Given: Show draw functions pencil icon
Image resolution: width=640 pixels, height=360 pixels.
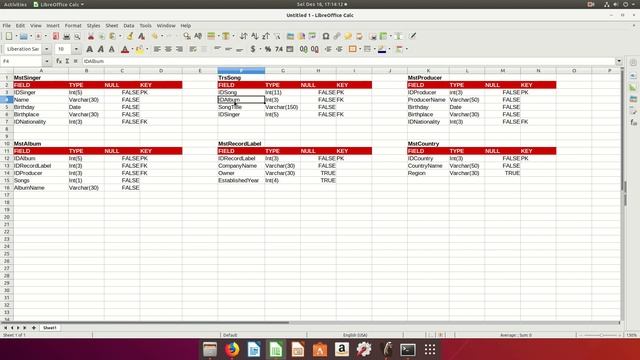Looking at the screenshot, I should (413, 36).
